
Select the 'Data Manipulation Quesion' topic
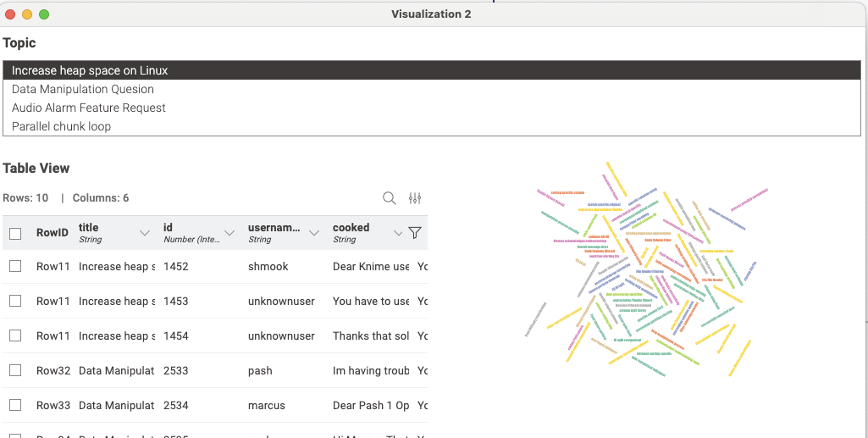tap(83, 89)
